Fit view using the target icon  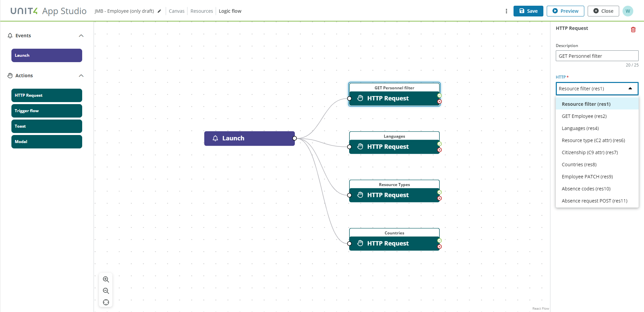tap(106, 302)
